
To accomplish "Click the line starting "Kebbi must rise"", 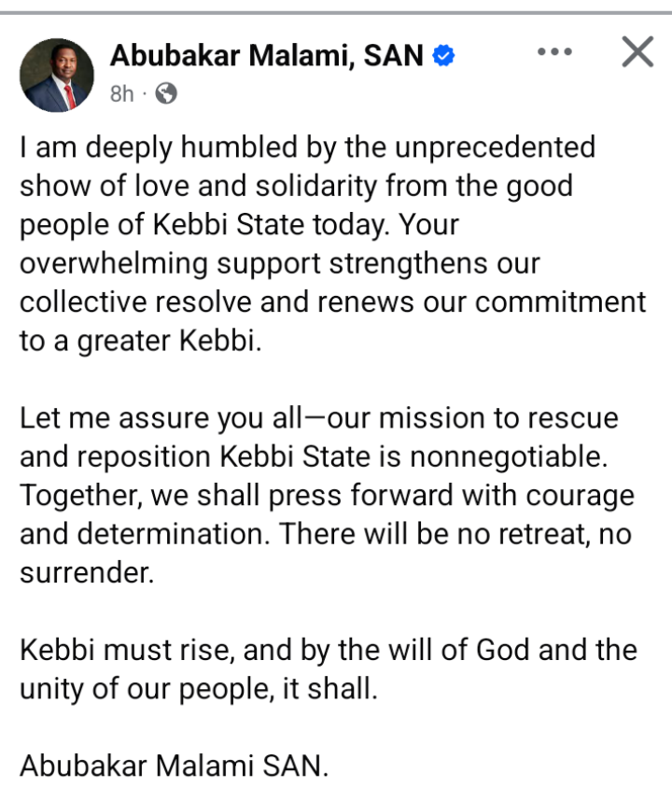I will click(328, 650).
